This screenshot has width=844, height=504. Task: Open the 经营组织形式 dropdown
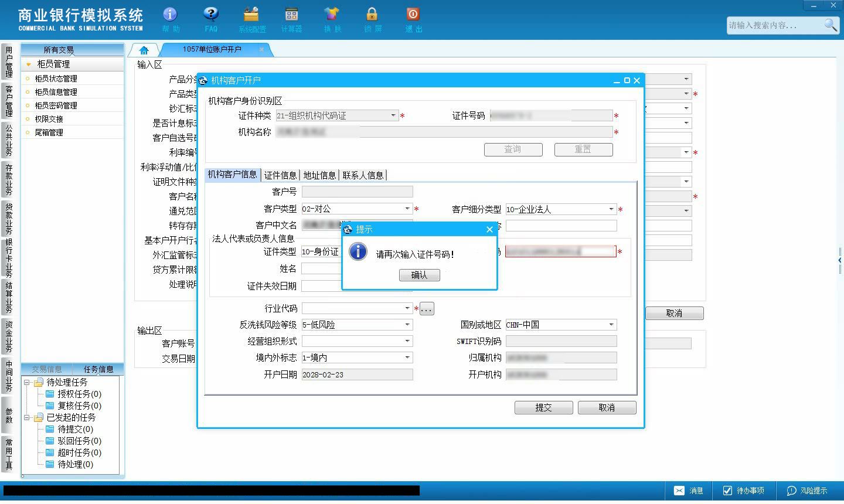407,341
